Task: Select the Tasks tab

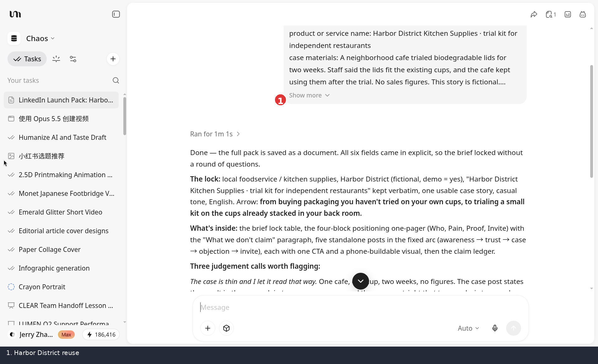Action: 27,59
